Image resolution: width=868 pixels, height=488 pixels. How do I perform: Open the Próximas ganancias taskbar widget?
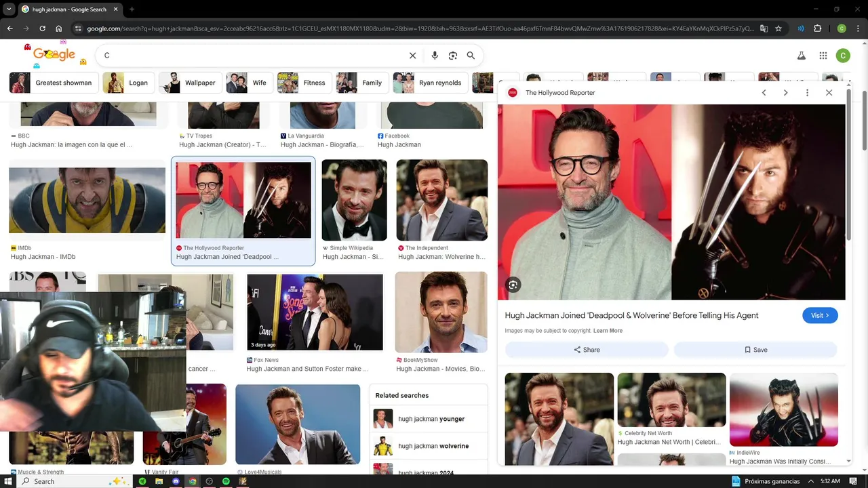click(x=766, y=481)
